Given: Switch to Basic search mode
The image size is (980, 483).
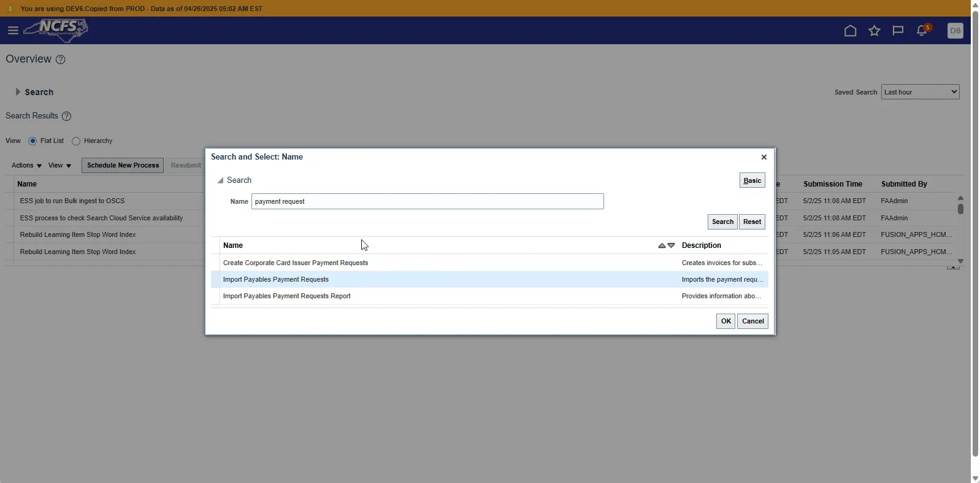Looking at the screenshot, I should point(752,180).
